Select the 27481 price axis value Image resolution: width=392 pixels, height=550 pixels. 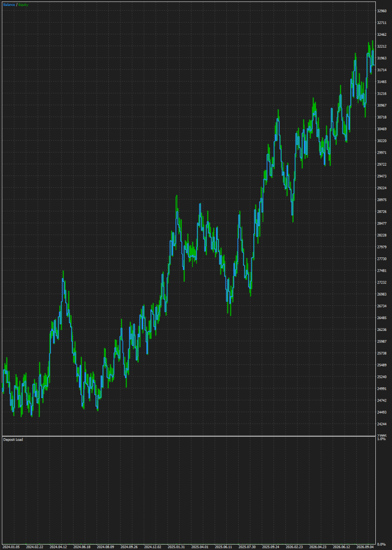(x=382, y=271)
